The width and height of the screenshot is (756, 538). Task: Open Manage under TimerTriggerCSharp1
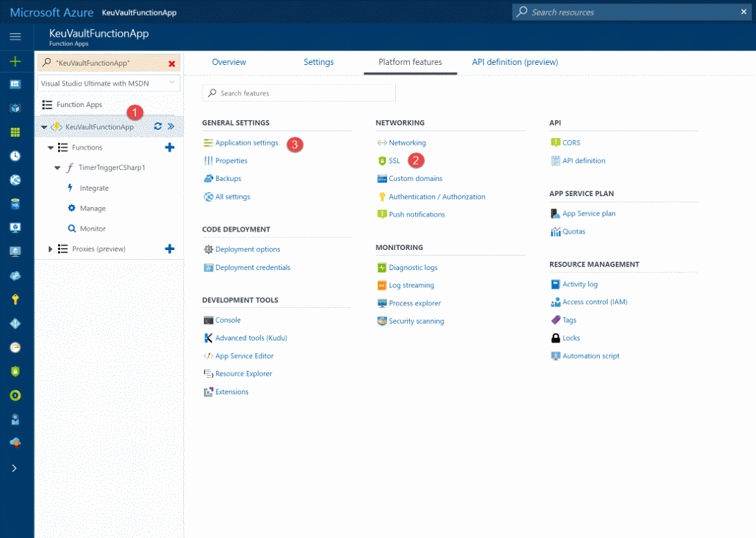[x=93, y=209]
